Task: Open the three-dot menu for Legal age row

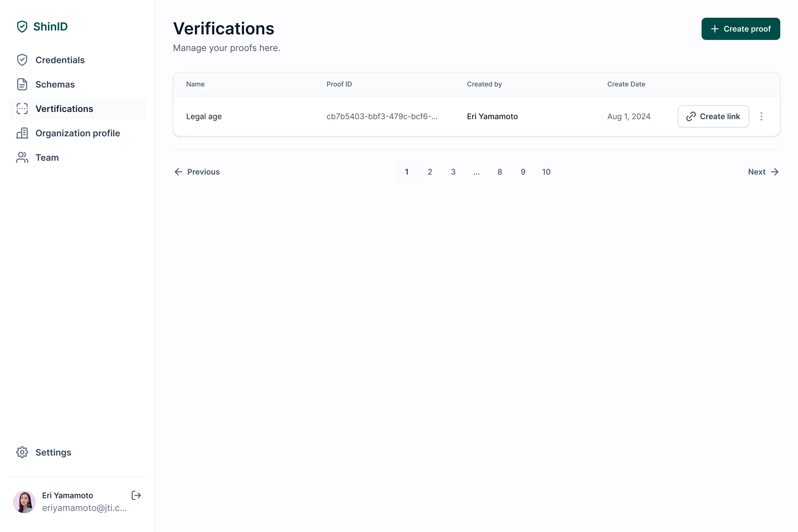Action: [x=761, y=116]
